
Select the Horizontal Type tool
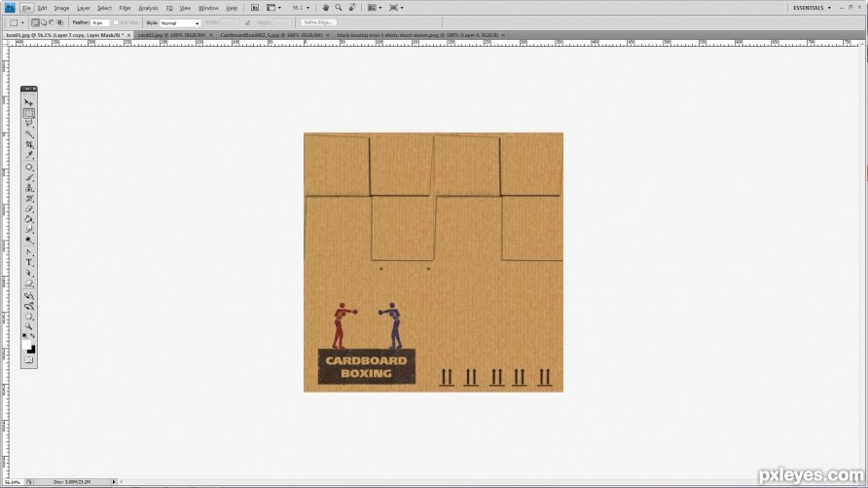point(29,263)
